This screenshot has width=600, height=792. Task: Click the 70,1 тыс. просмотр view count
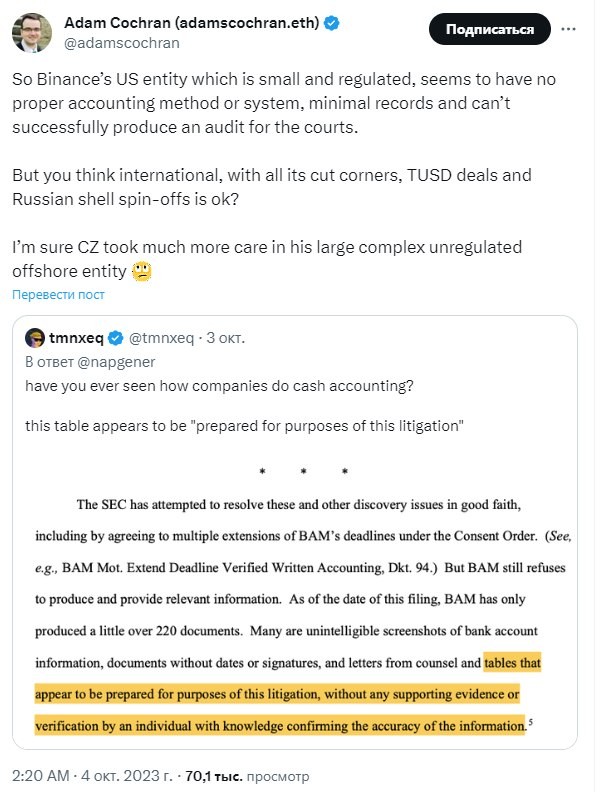(247, 776)
